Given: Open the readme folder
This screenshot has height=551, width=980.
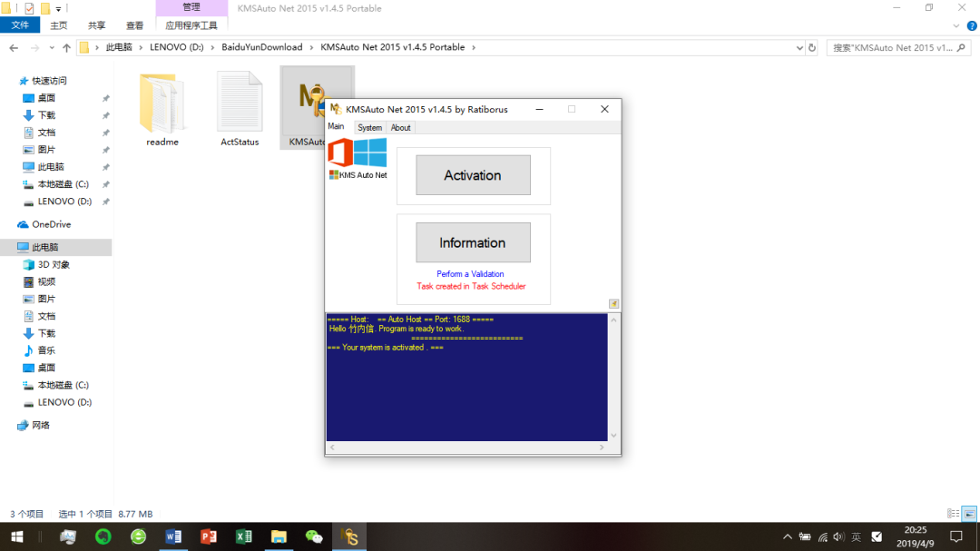Looking at the screenshot, I should pos(162,110).
